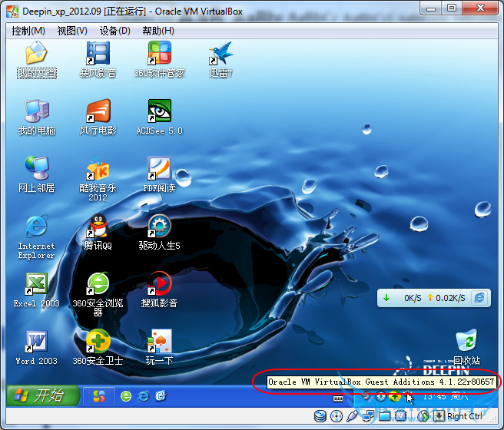504x430 pixels.
Task: Open the 控制(M) menu
Action: (x=28, y=31)
